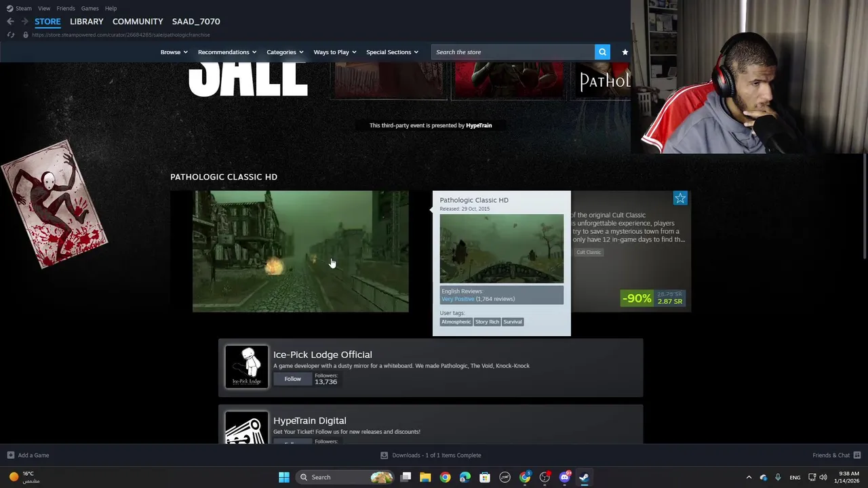
Task: Click the Steam taskbar icon
Action: click(584, 477)
